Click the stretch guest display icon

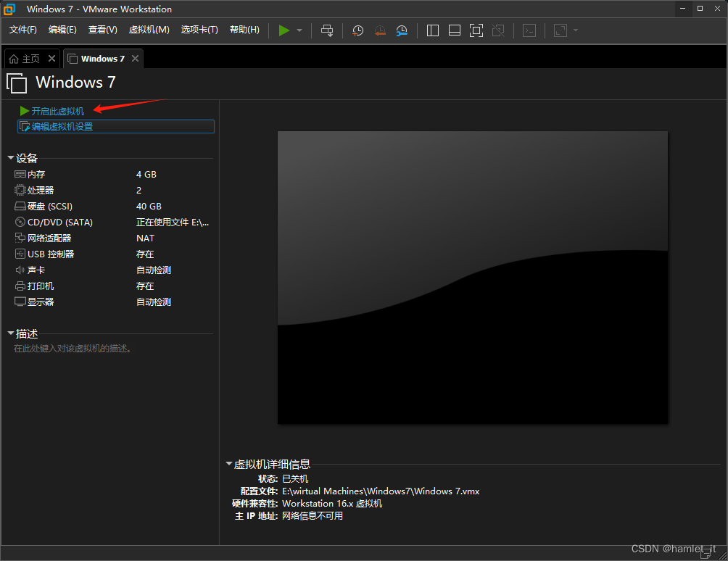pyautogui.click(x=561, y=30)
